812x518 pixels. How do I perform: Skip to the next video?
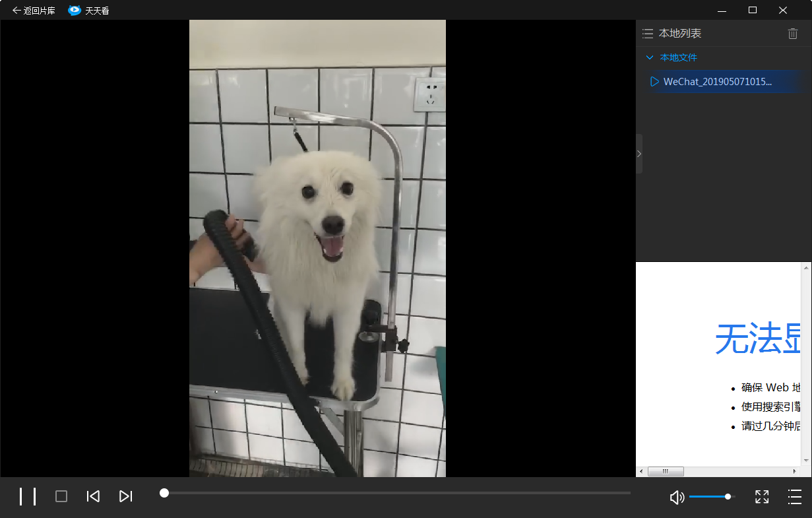pyautogui.click(x=125, y=496)
